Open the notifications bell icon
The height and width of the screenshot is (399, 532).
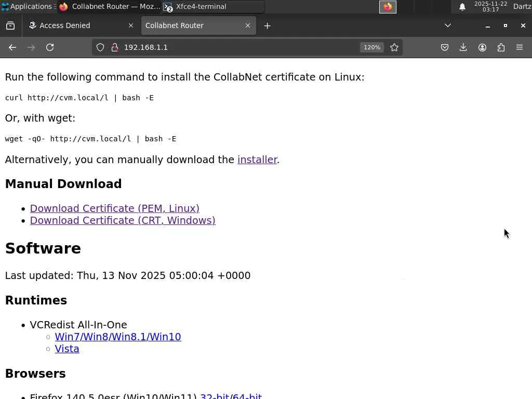[x=462, y=7]
